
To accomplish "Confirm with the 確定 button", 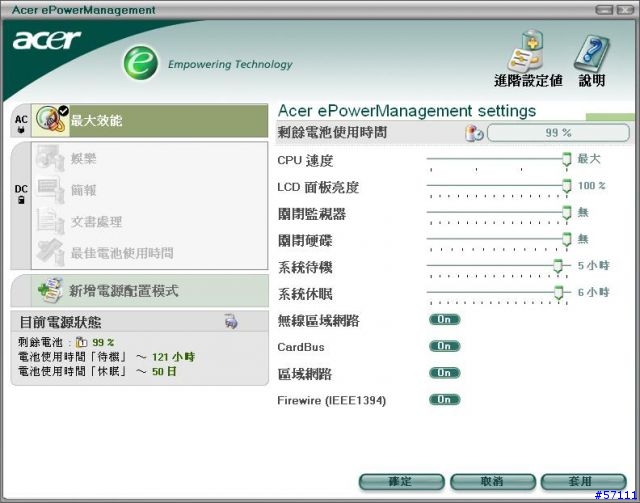I will tap(401, 482).
